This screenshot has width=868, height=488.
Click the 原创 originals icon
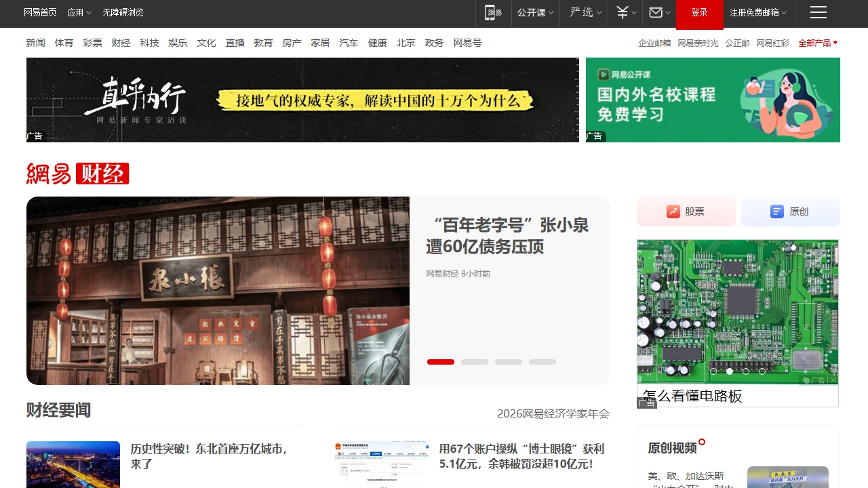775,211
